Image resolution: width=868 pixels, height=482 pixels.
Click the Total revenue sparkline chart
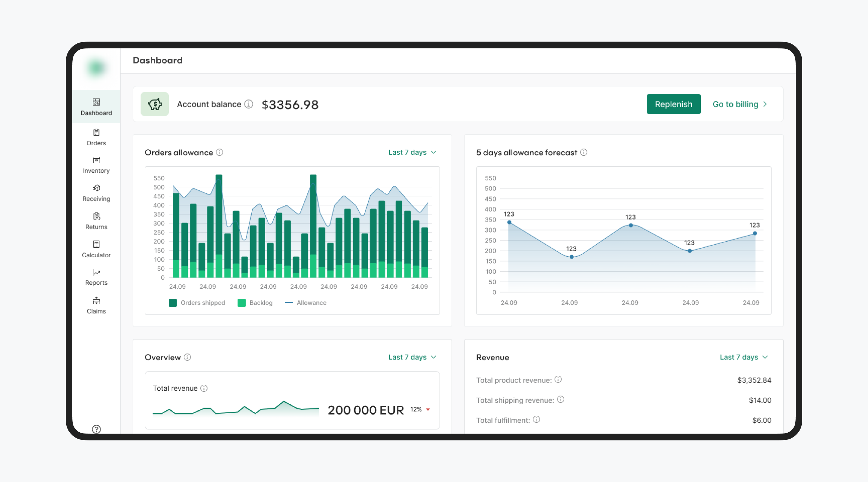(235, 408)
